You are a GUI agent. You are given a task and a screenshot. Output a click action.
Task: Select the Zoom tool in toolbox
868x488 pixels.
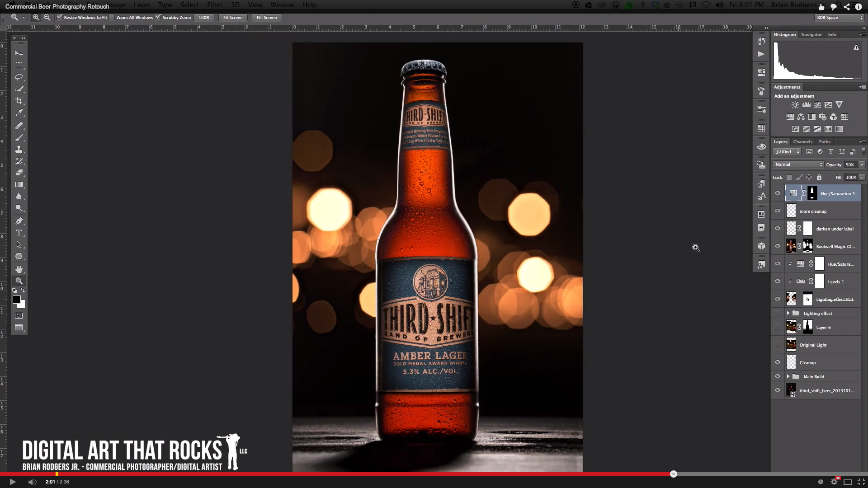click(19, 281)
